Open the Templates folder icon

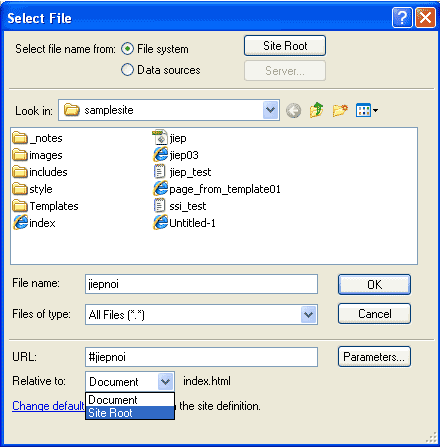coord(20,206)
